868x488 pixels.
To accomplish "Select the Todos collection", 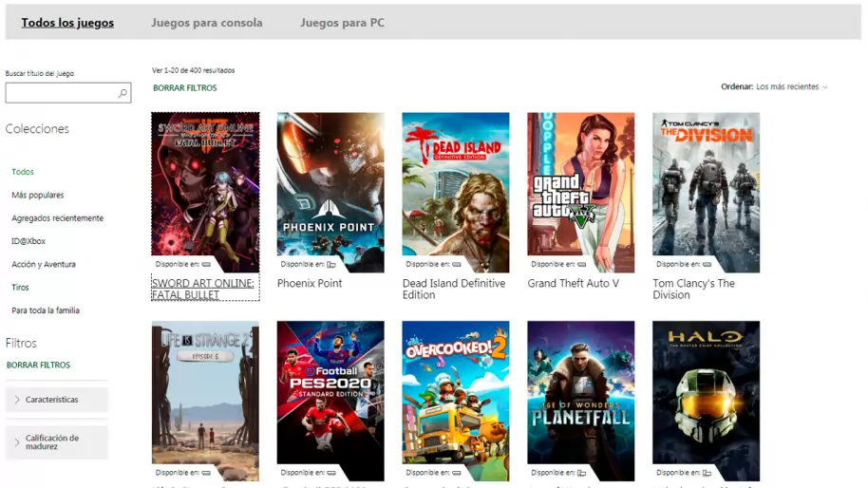I will pyautogui.click(x=23, y=172).
